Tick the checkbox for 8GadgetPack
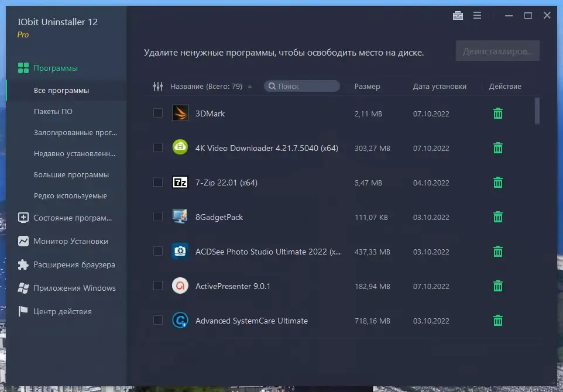This screenshot has width=563, height=392. pos(158,216)
